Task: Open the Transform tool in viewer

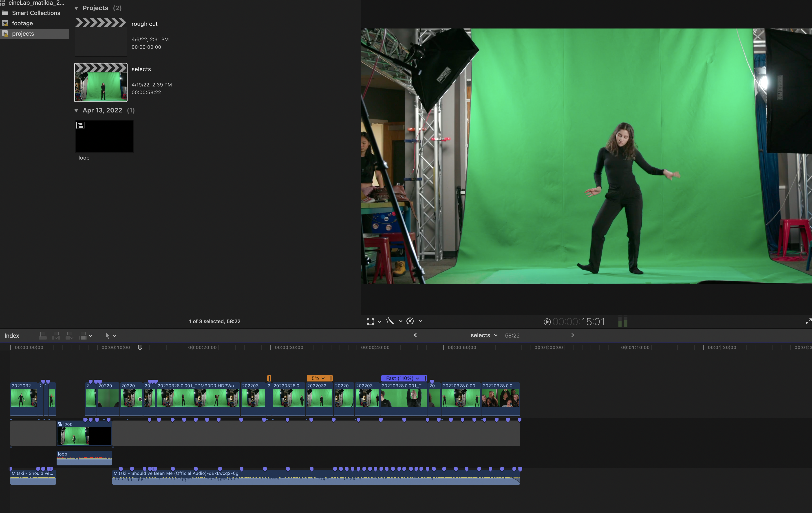Action: tap(370, 321)
